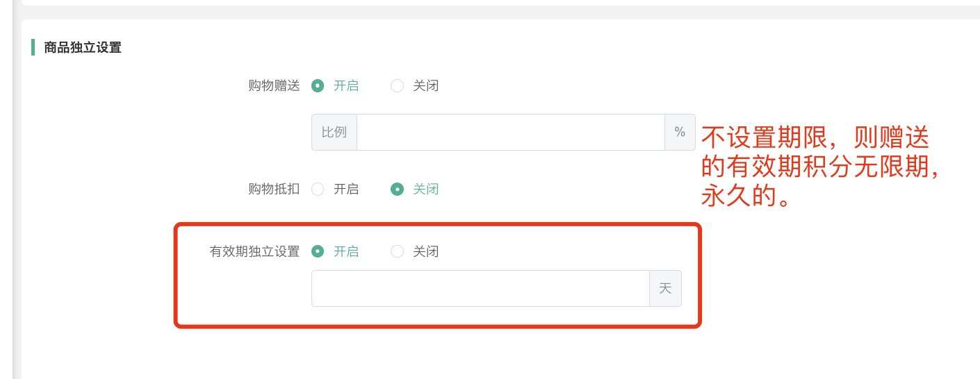
Task: Click the red note line 不设置期限，则赠送
Action: tap(815, 138)
